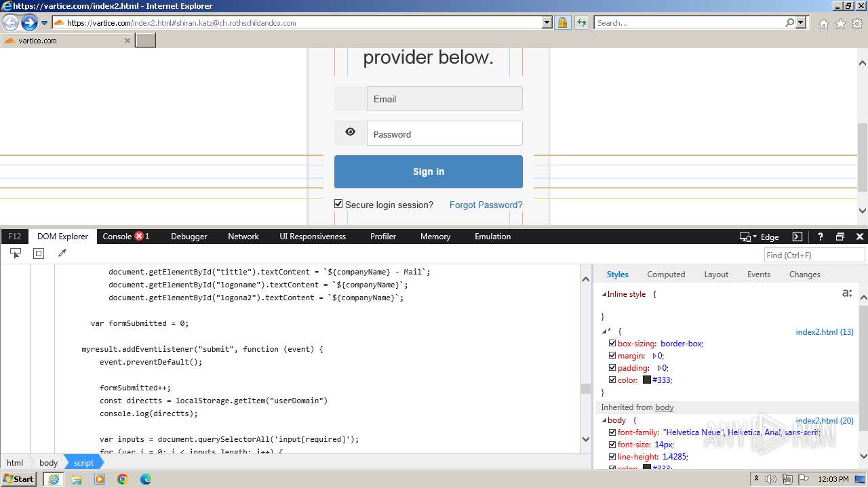
Task: Disable the line-height style property
Action: click(x=612, y=457)
